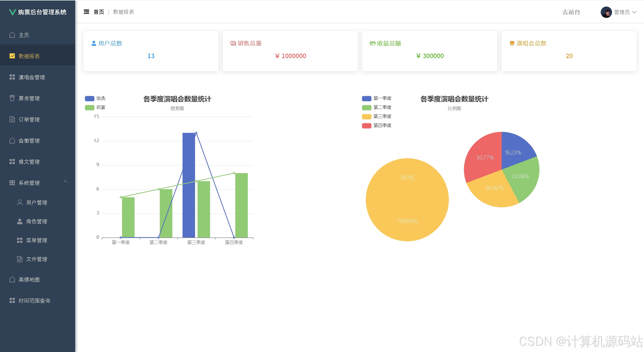Toggle the 张杰 legend series
644x352 pixels.
pyautogui.click(x=95, y=98)
